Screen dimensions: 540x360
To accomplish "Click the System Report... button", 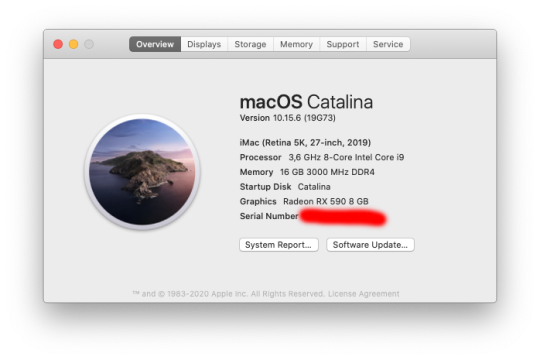I will click(279, 245).
